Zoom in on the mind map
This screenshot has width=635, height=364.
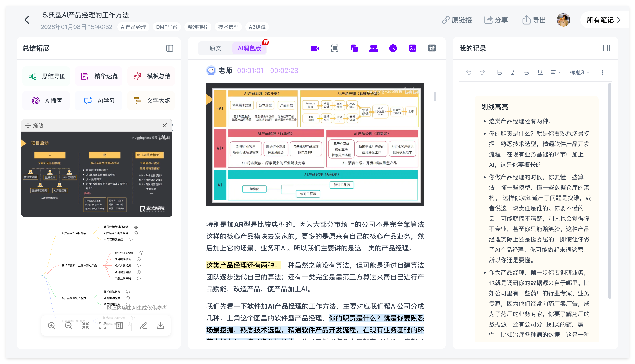point(52,326)
